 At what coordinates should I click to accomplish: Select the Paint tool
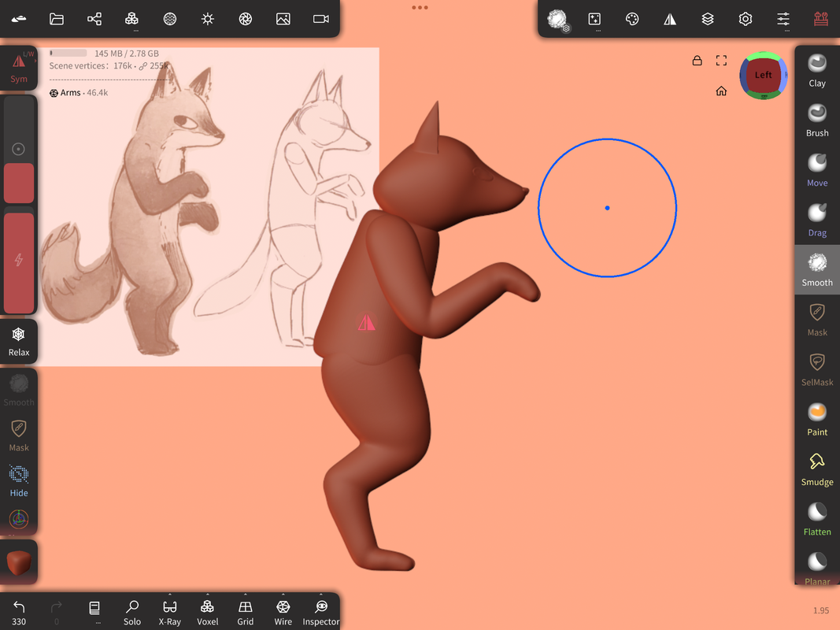click(x=817, y=419)
